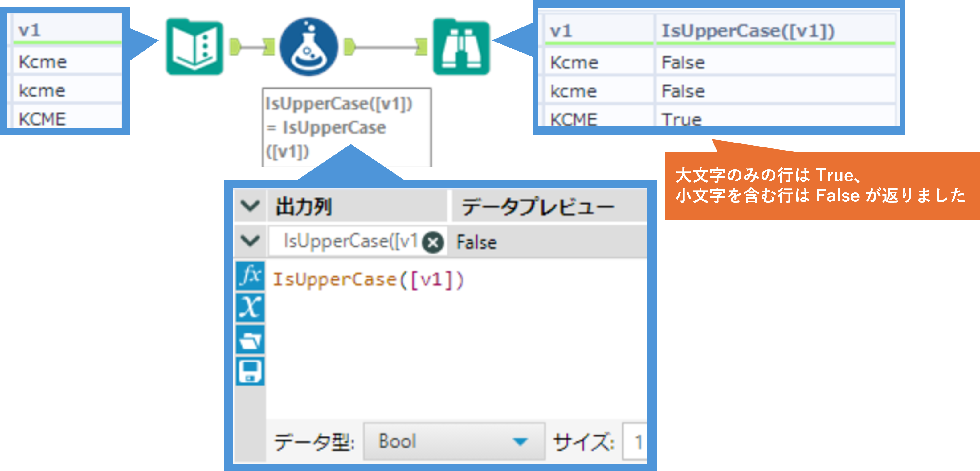The height and width of the screenshot is (471, 980).
Task: Collapse the output column header chevron
Action: tap(250, 206)
